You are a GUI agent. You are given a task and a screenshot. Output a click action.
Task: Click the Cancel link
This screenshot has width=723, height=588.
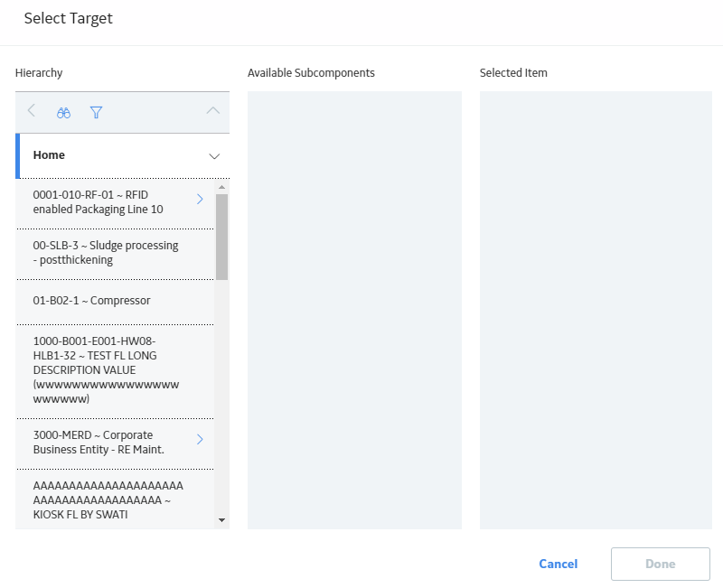tap(559, 564)
